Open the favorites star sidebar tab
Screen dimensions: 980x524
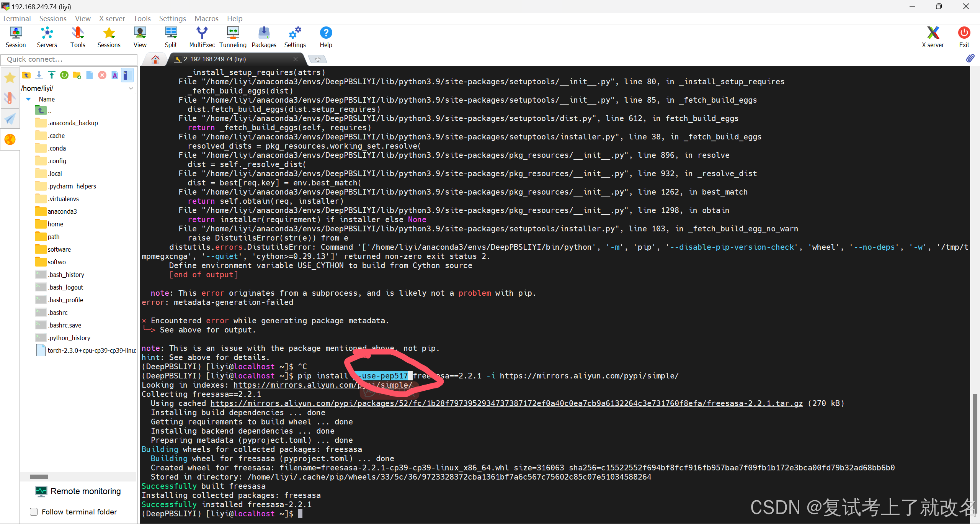(10, 78)
